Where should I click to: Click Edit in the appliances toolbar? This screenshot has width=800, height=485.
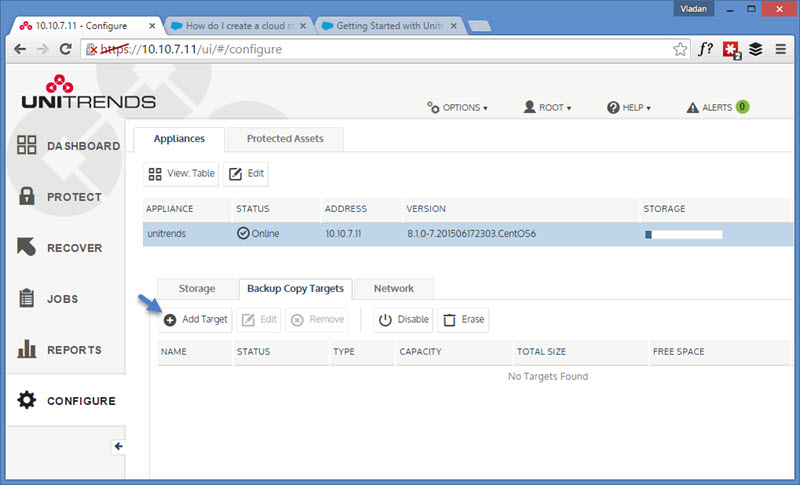point(246,174)
